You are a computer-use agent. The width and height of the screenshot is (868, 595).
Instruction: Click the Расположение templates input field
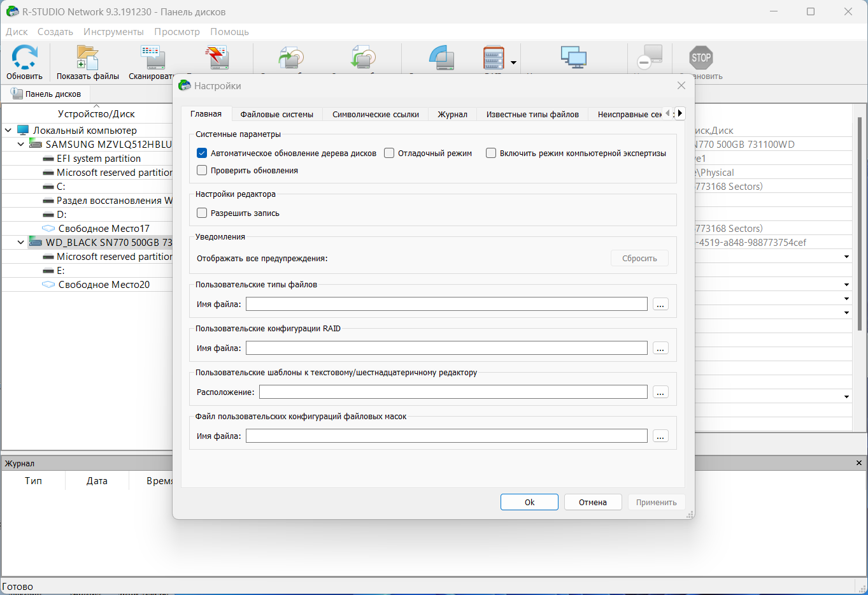click(453, 392)
